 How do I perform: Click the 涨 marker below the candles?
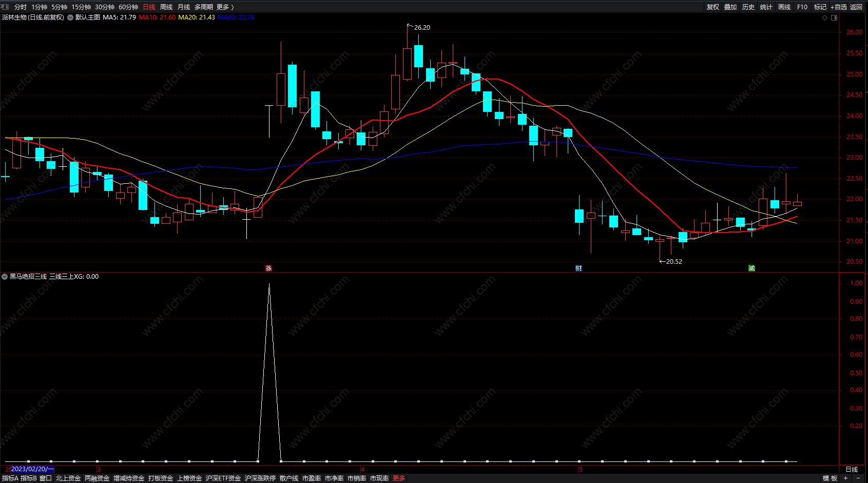click(x=268, y=268)
